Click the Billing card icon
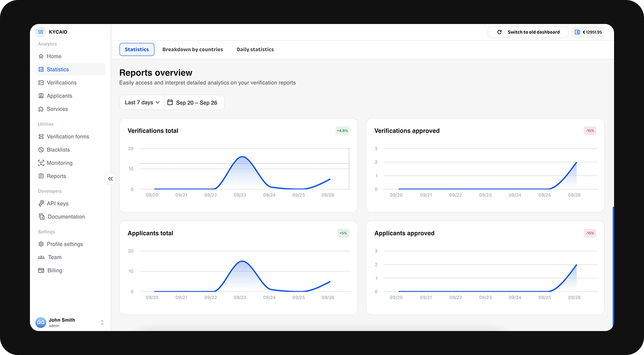The width and height of the screenshot is (644, 355). [41, 271]
